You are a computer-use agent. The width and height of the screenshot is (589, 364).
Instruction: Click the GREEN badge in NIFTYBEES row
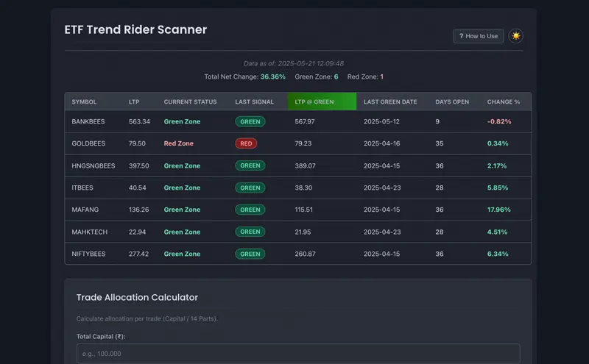click(x=250, y=254)
